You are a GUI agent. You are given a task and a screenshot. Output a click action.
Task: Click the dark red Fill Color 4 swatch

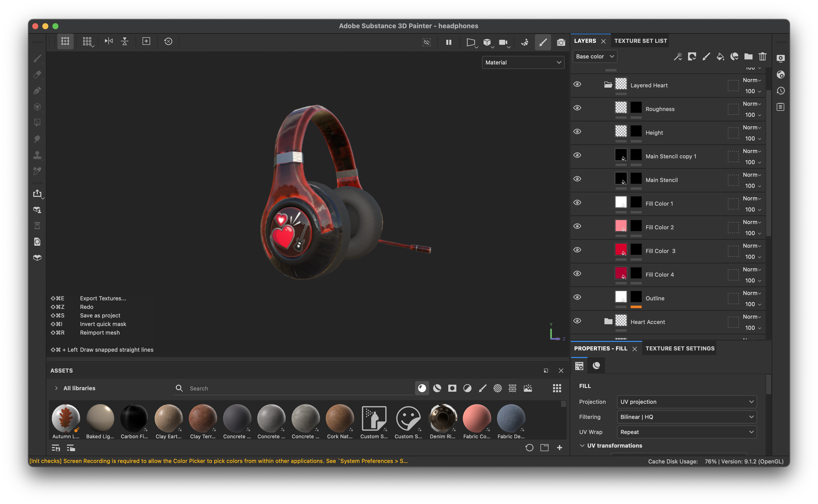point(621,273)
